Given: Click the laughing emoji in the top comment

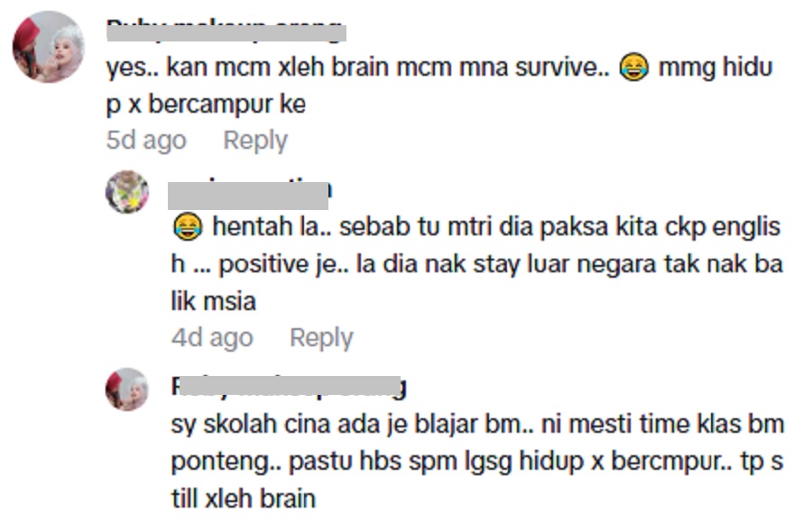Looking at the screenshot, I should pos(634,68).
